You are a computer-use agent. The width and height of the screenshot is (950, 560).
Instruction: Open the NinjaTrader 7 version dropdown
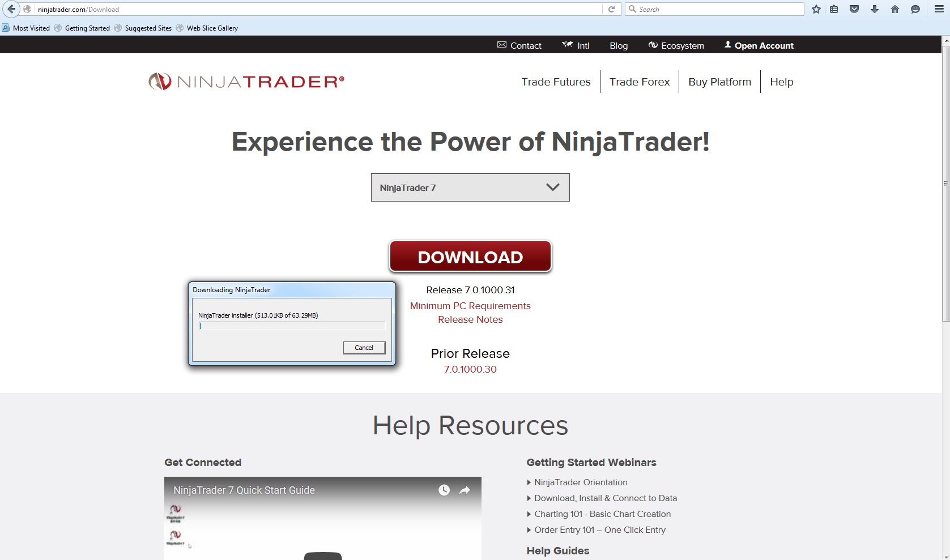tap(470, 187)
